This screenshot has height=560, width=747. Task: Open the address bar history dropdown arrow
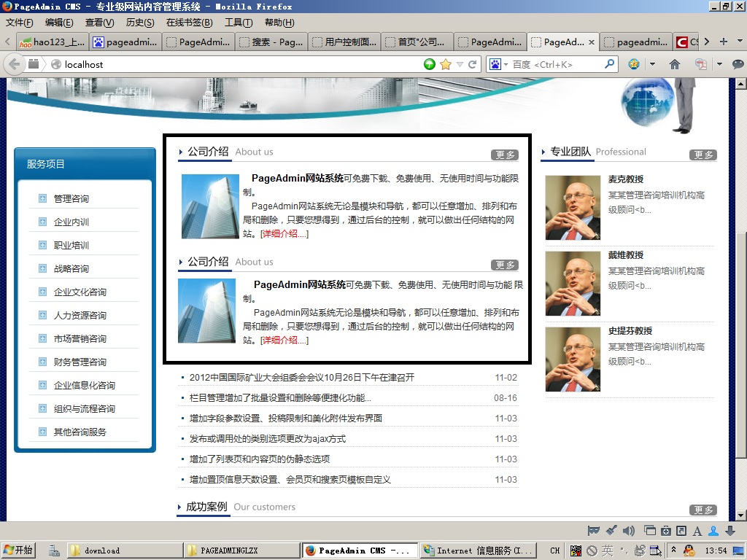click(x=460, y=64)
